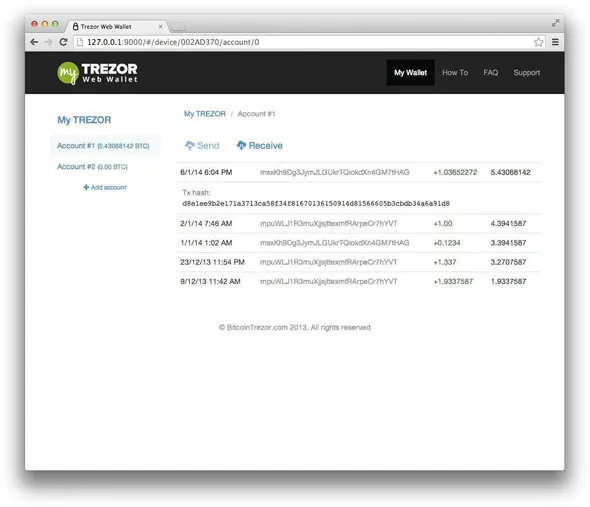The width and height of the screenshot is (590, 507).
Task: Click the green zoom window button
Action: (x=55, y=24)
